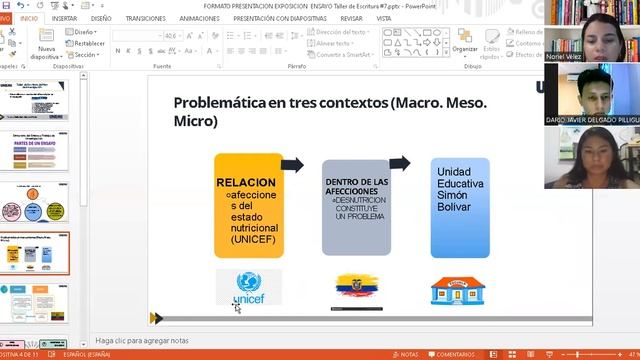
Task: Click the Redo icon in quick access toolbar
Action: tap(40, 5)
